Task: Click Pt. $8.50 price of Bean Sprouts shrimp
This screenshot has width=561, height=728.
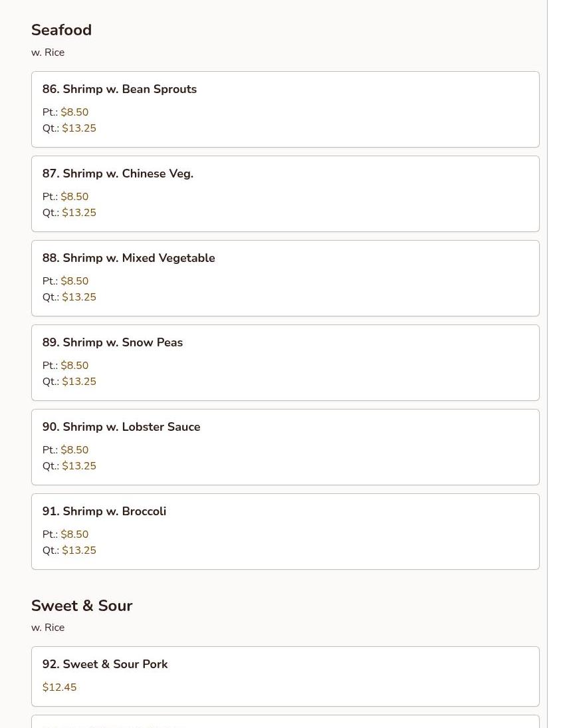Action: point(65,112)
